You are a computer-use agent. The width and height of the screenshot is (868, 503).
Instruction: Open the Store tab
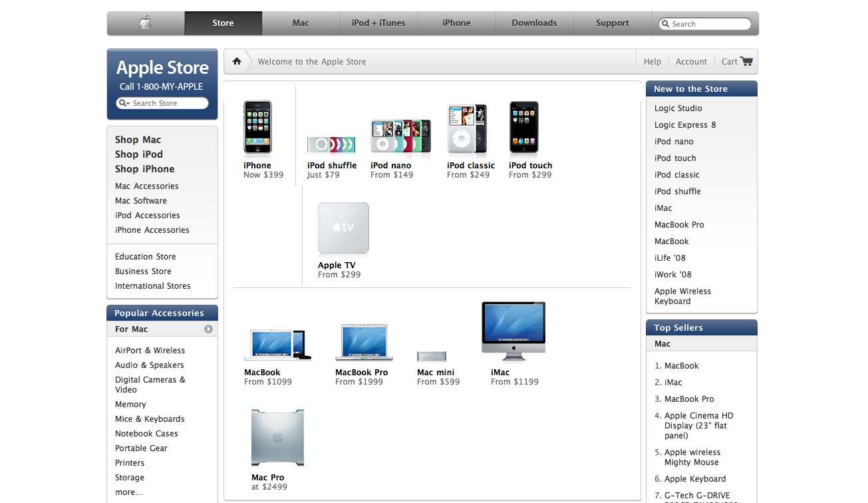(223, 23)
